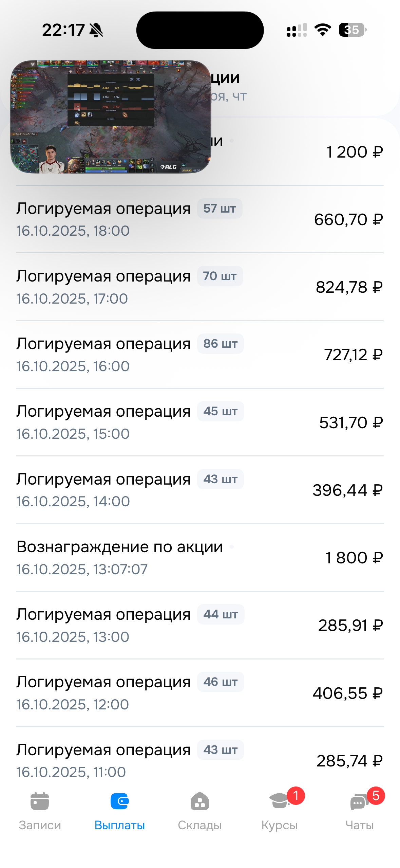
Task: Switch to the Склады tab label
Action: 199,825
